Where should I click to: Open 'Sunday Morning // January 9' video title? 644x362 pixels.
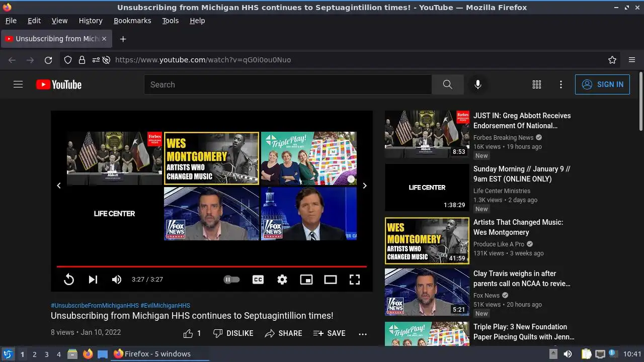tap(522, 174)
